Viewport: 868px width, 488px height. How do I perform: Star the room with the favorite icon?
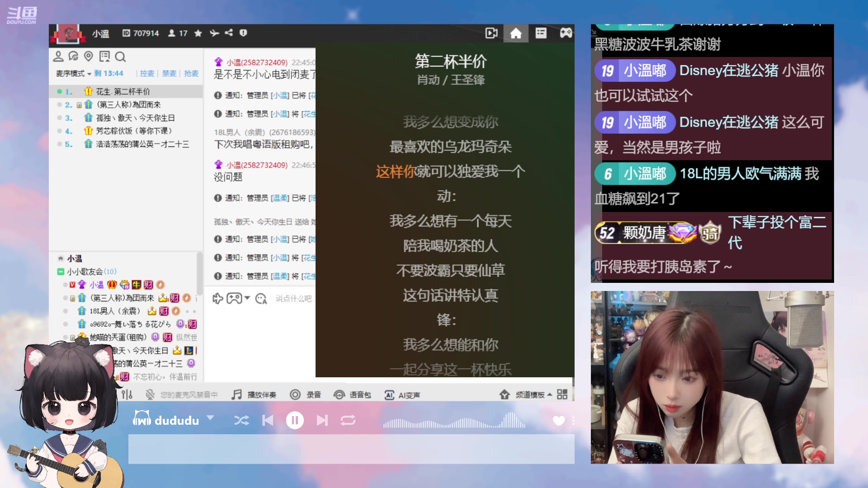pyautogui.click(x=198, y=33)
